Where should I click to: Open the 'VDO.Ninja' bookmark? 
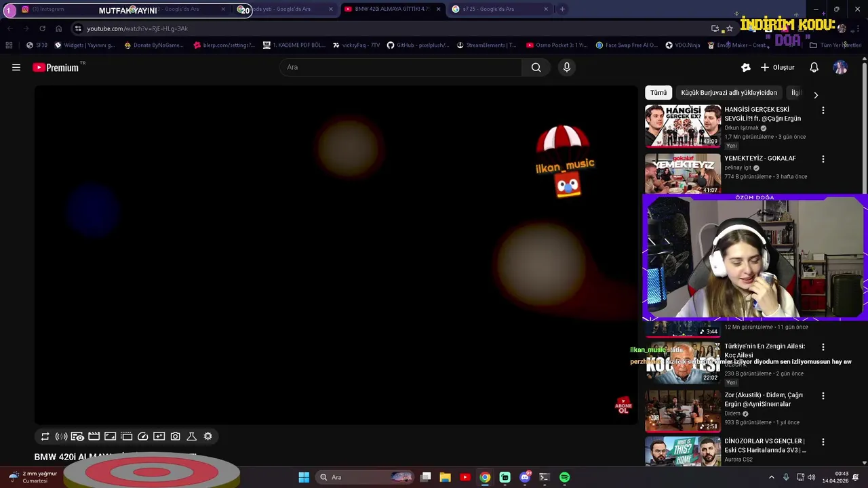click(683, 45)
